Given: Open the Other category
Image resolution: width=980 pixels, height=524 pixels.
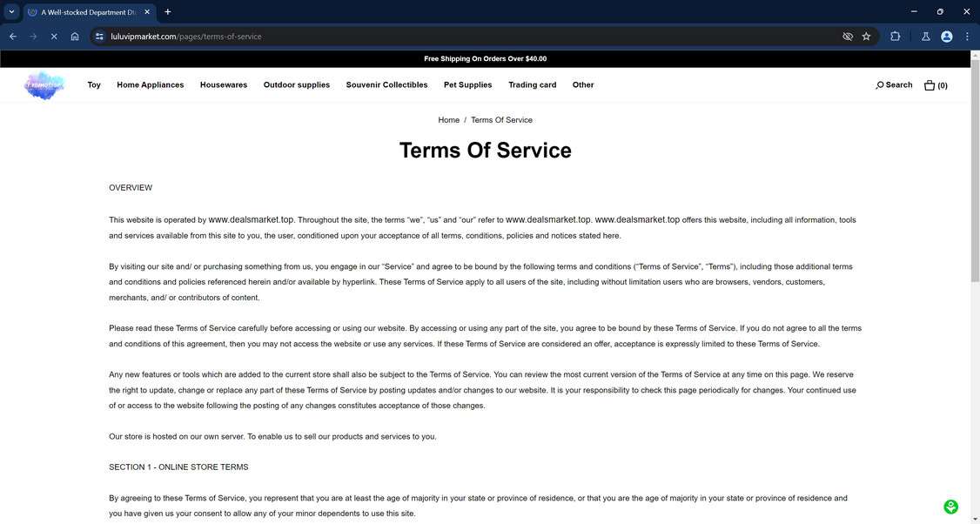Looking at the screenshot, I should tap(583, 85).
